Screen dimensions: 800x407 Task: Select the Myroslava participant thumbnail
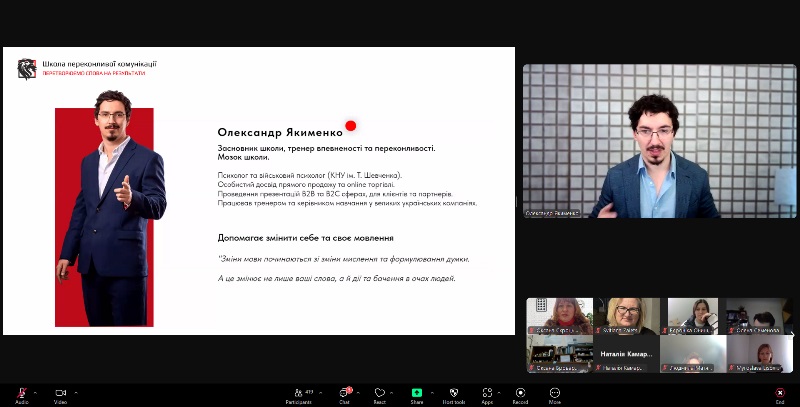pos(760,354)
